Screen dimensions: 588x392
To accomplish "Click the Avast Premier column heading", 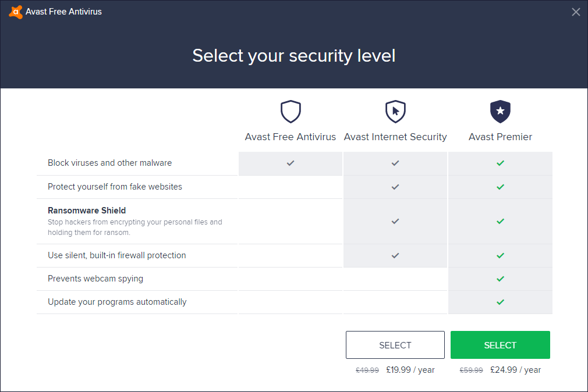I will point(500,137).
